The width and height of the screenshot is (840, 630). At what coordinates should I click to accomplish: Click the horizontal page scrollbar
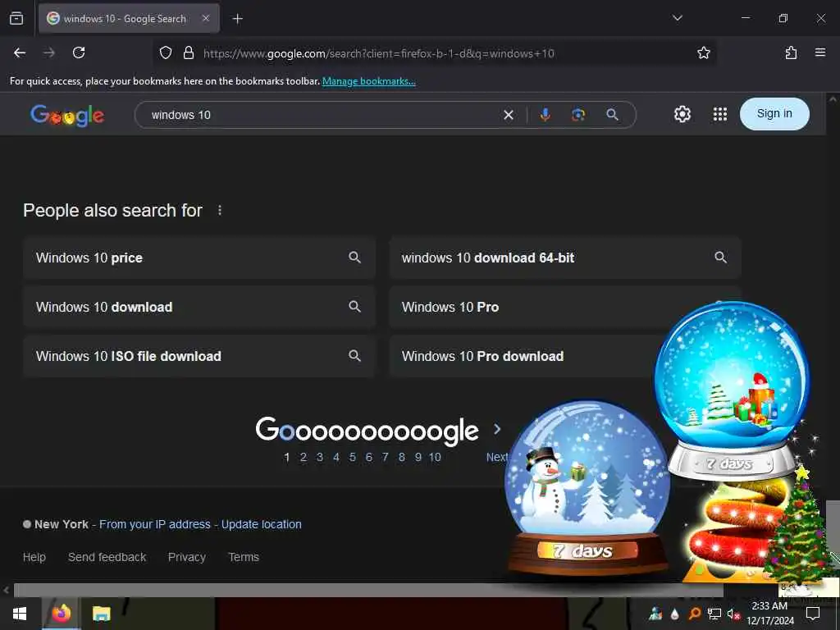click(368, 591)
